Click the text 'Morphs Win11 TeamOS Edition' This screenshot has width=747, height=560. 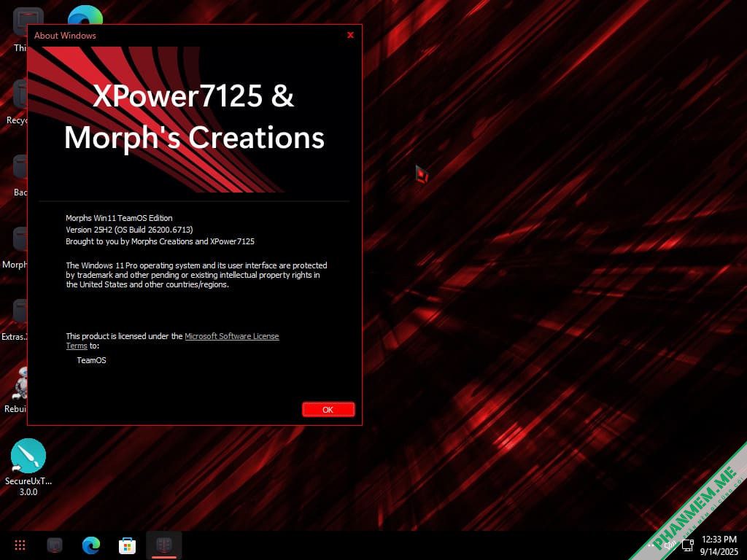[x=119, y=218]
